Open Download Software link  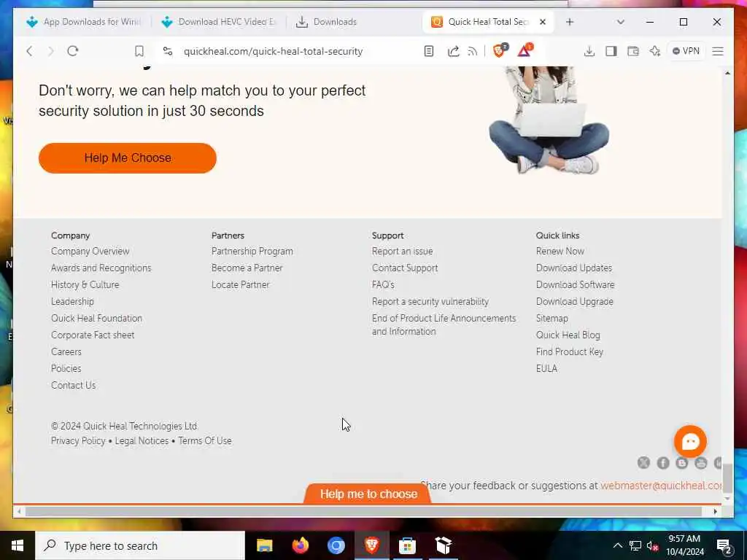tap(575, 285)
